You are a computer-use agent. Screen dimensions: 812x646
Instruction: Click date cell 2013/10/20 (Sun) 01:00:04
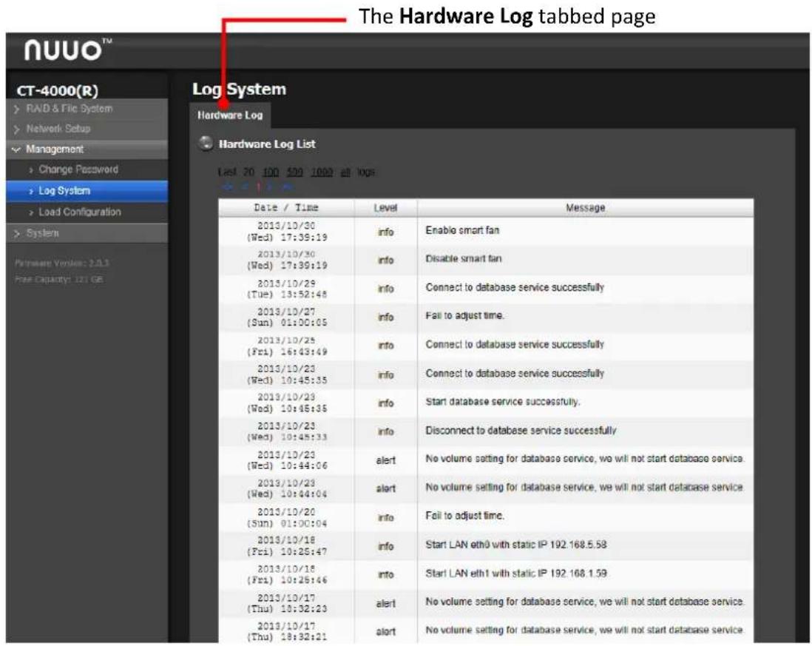click(x=286, y=517)
